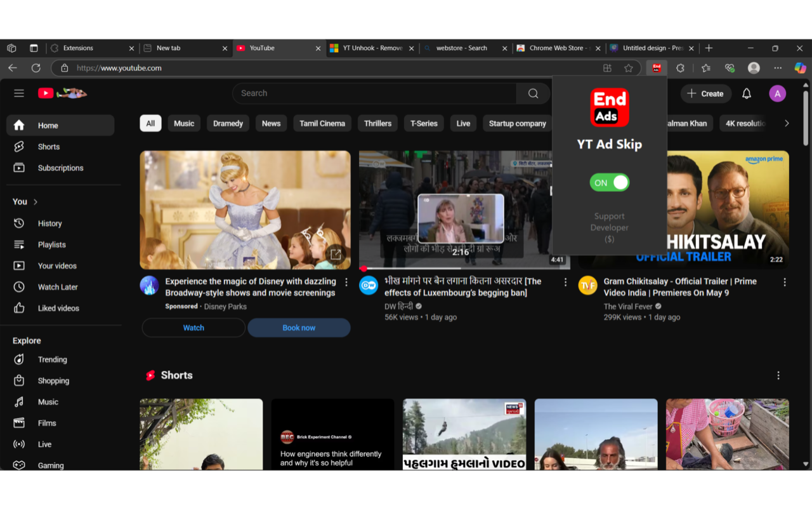Click the Book now button
Image resolution: width=812 pixels, height=508 pixels.
(299, 328)
